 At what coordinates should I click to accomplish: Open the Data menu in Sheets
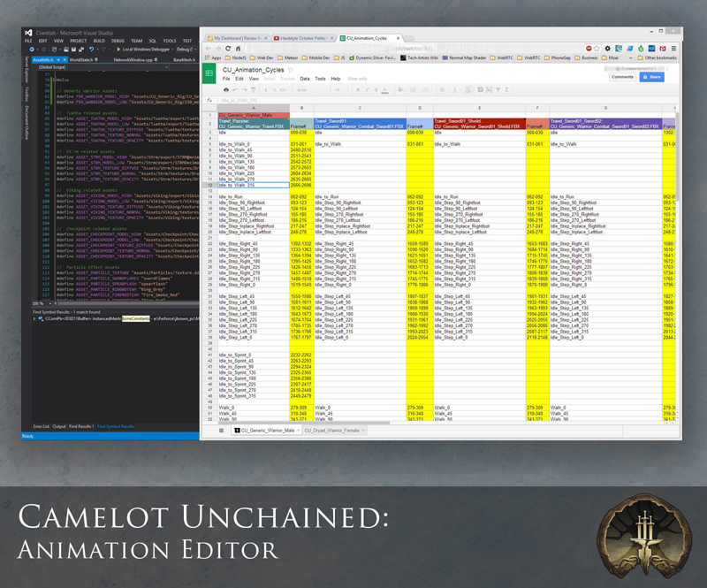[x=305, y=79]
